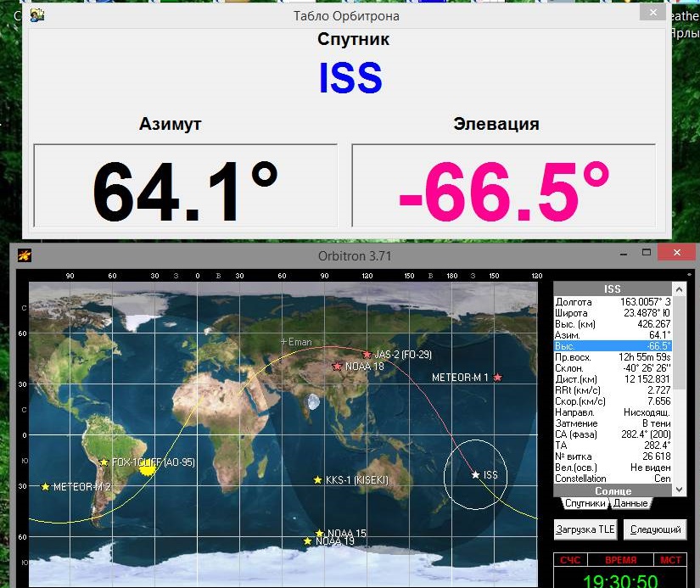The image size is (700, 588).
Task: Click the data panel scroll up arrow
Action: click(679, 289)
